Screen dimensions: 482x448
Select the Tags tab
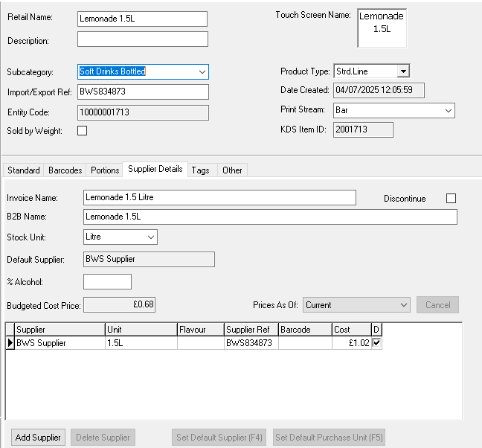[x=200, y=170]
